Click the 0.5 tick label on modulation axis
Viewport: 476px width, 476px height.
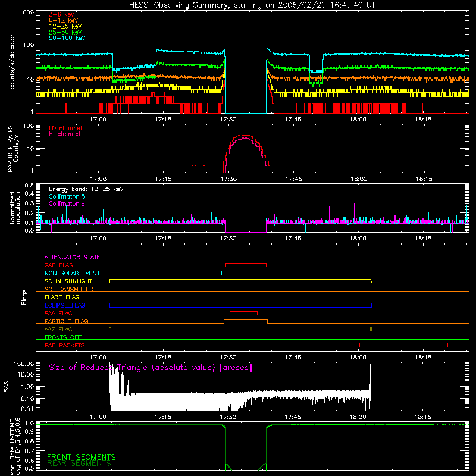pyautogui.click(x=29, y=186)
